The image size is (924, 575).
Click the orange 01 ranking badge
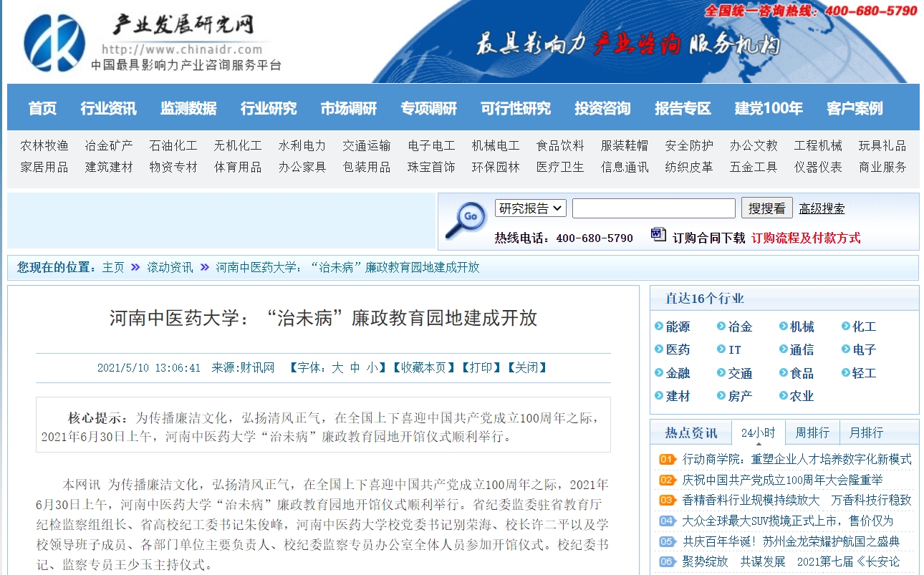pyautogui.click(x=667, y=459)
